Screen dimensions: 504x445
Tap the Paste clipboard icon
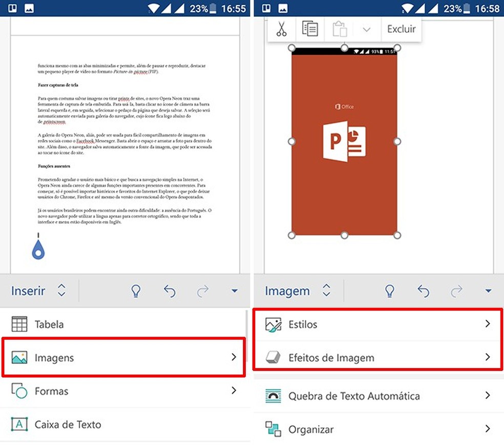click(x=339, y=29)
